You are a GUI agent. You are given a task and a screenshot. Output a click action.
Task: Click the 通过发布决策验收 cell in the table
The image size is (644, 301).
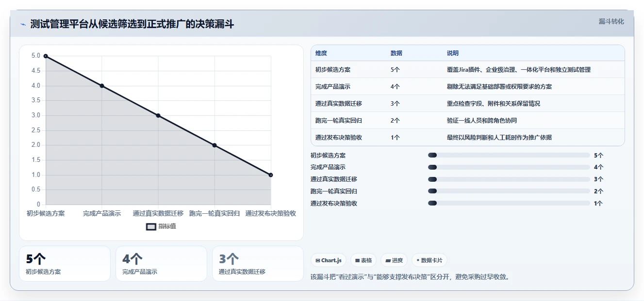pyautogui.click(x=339, y=138)
